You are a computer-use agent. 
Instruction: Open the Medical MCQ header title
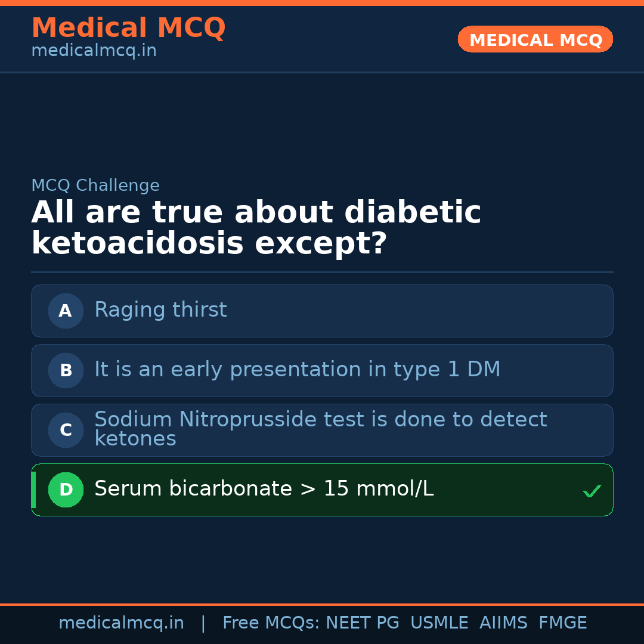pyautogui.click(x=128, y=27)
